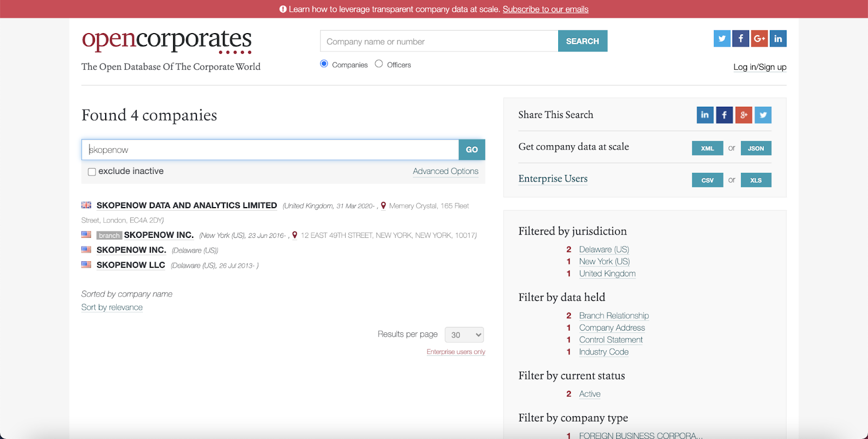Image resolution: width=868 pixels, height=439 pixels.
Task: Click the United Kingdom flag icon
Action: coord(86,205)
